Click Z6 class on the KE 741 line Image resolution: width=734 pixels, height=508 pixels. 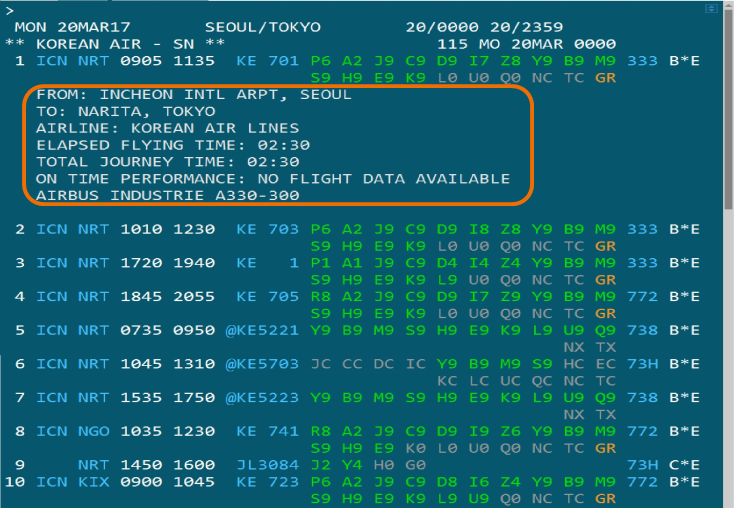tap(510, 432)
